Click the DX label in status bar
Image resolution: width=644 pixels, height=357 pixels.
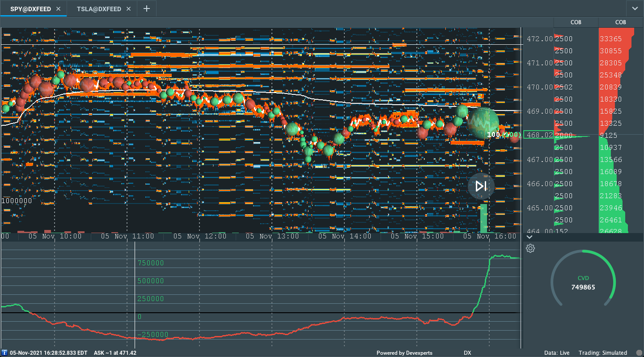click(x=467, y=353)
